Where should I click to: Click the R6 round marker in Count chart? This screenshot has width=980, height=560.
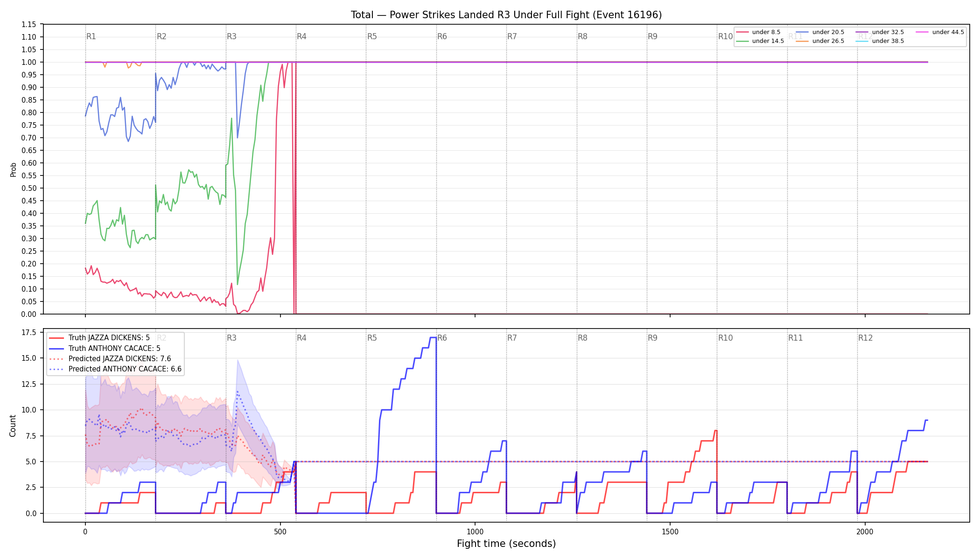pyautogui.click(x=442, y=338)
